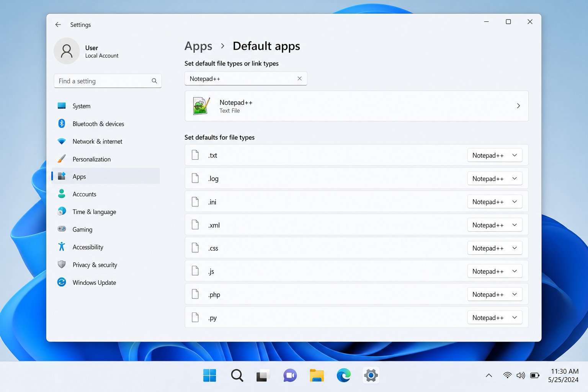The height and width of the screenshot is (392, 588).
Task: Open the .py default app dropdown
Action: coord(495,318)
